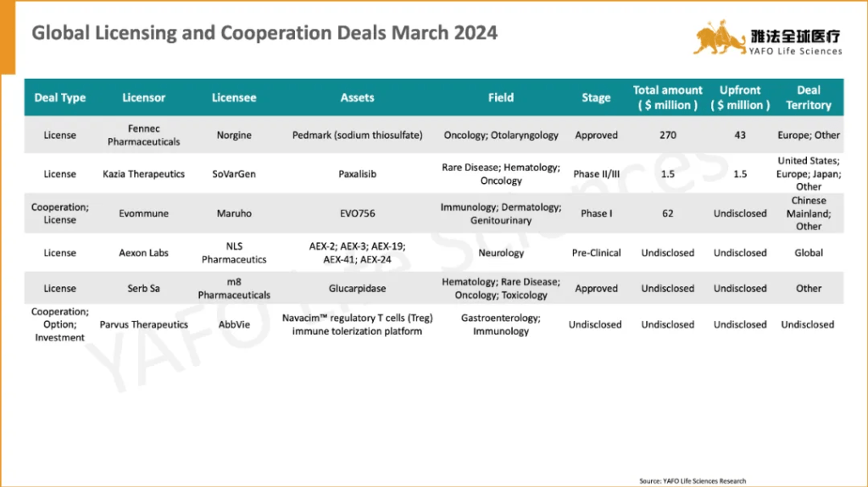Select the 'Fennec Pharmaceuticals' licensor cell
Image resolution: width=868 pixels, height=487 pixels.
pos(143,136)
